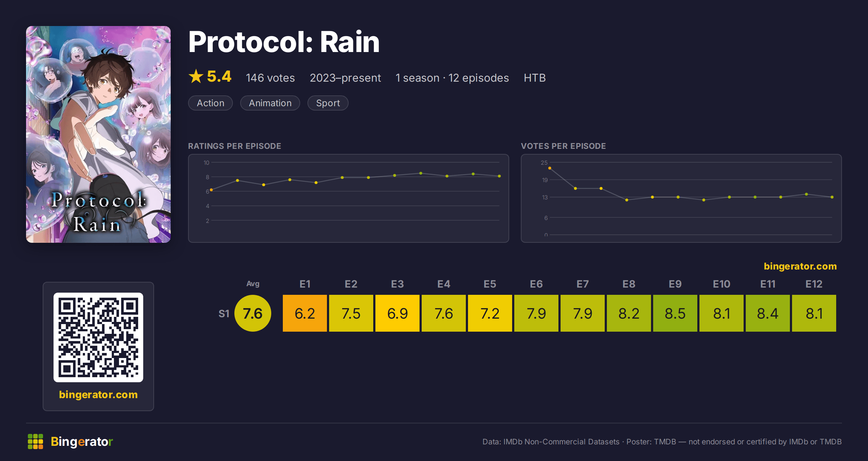Viewport: 868px width, 461px height.
Task: Select the Action genre tag
Action: (210, 103)
